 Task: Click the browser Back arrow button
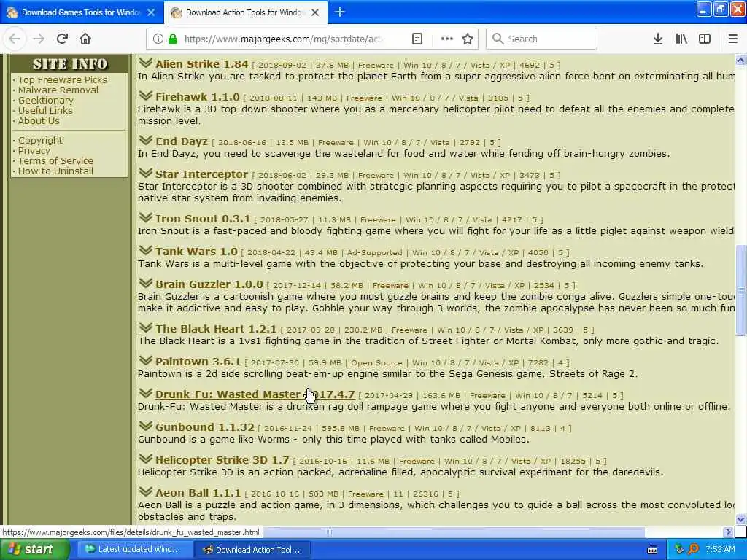click(15, 39)
